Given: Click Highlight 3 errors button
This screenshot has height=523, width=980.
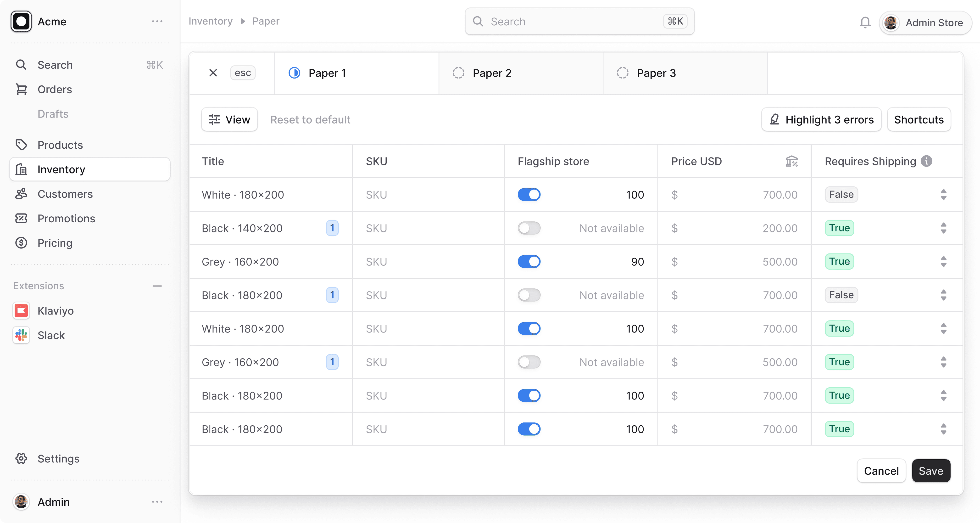Looking at the screenshot, I should pos(821,120).
